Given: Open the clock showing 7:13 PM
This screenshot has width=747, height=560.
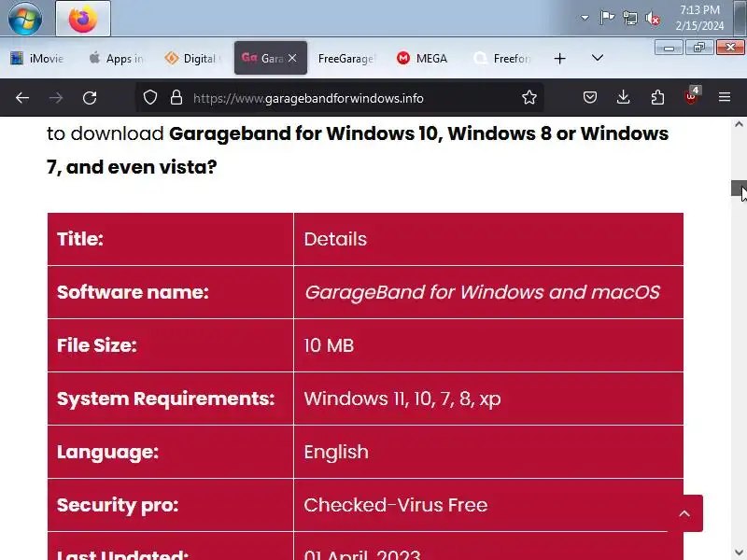Looking at the screenshot, I should [x=699, y=18].
